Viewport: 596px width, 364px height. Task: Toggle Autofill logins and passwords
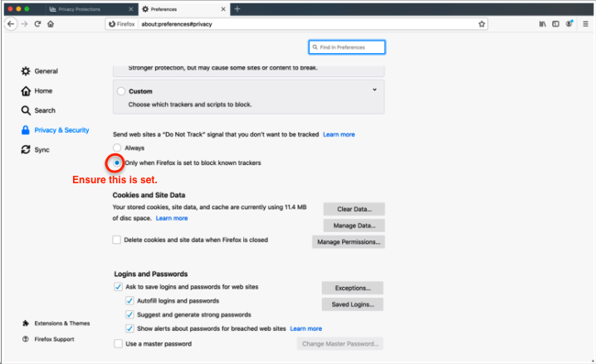click(129, 301)
